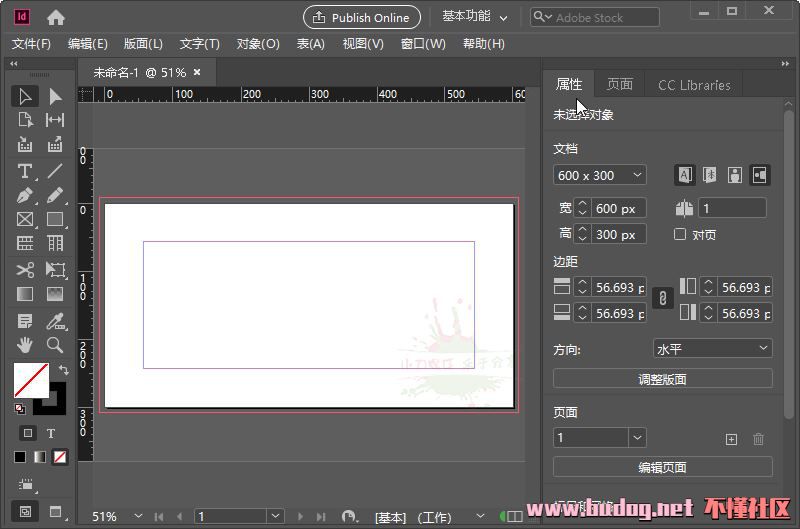The width and height of the screenshot is (800, 529).
Task: Select the Rectangle tool
Action: click(x=55, y=219)
